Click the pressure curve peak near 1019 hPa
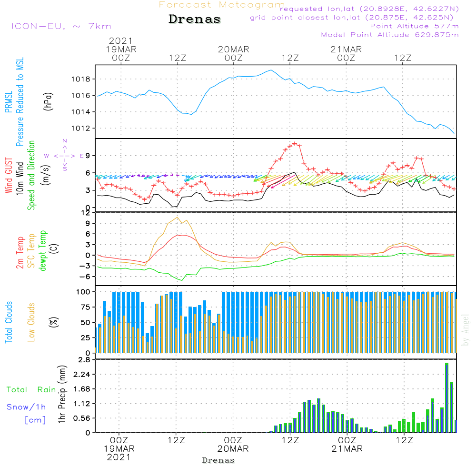This screenshot has width=476, height=476. click(271, 70)
